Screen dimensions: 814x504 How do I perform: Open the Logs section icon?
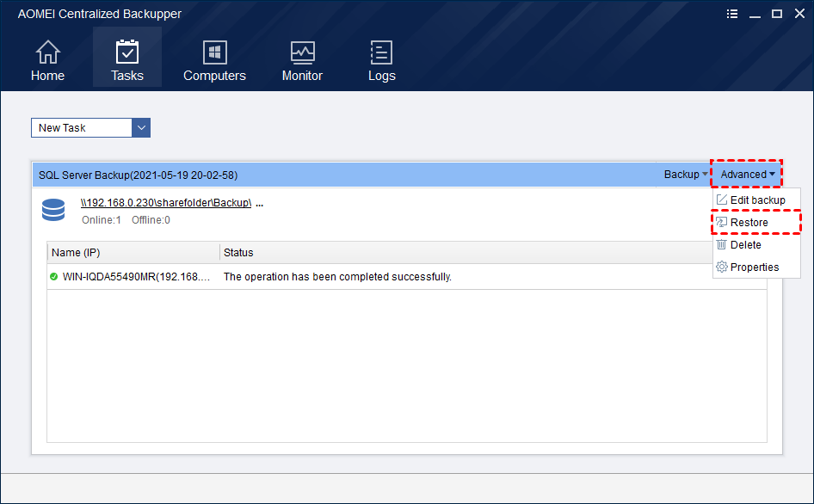coord(381,52)
